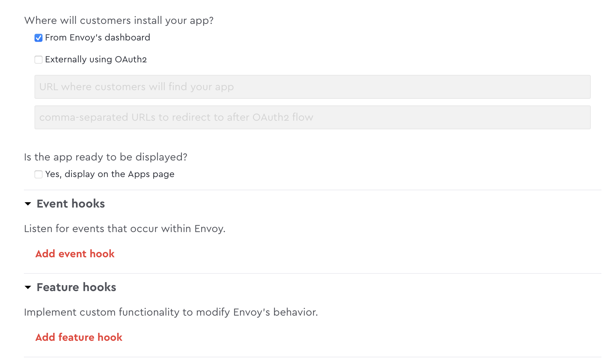Add feature hook

pyautogui.click(x=79, y=337)
